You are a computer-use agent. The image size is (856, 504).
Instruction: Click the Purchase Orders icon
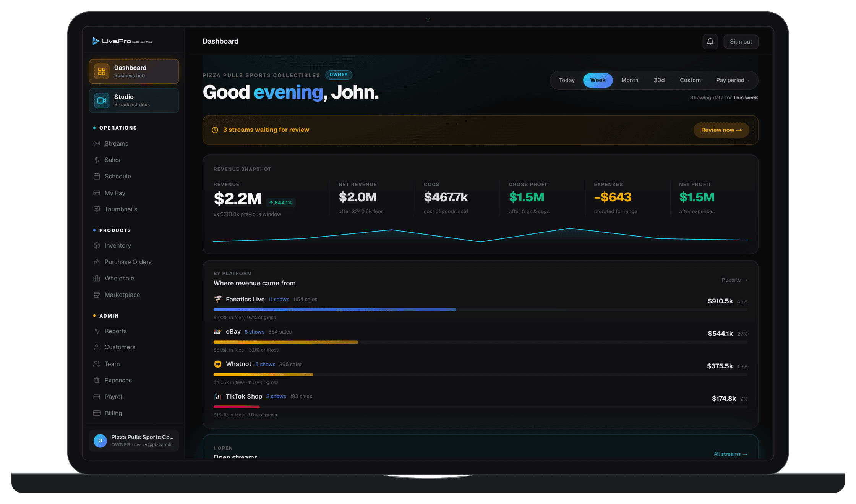point(97,262)
